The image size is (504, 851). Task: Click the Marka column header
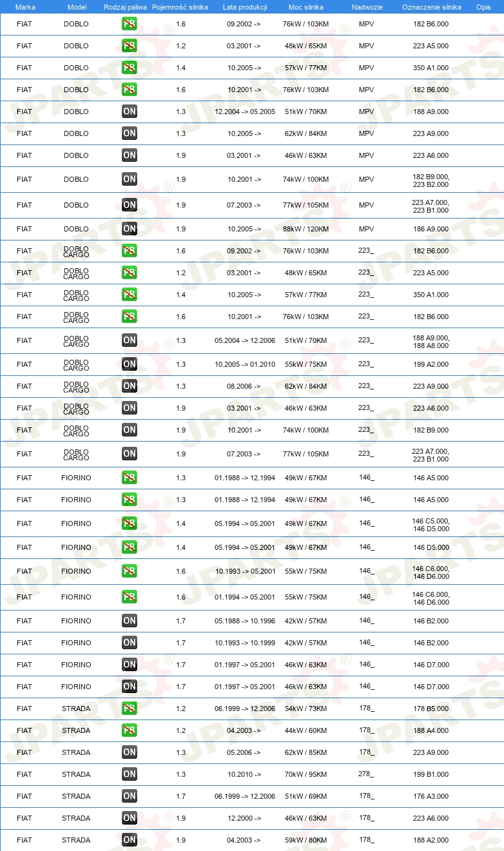click(25, 7)
